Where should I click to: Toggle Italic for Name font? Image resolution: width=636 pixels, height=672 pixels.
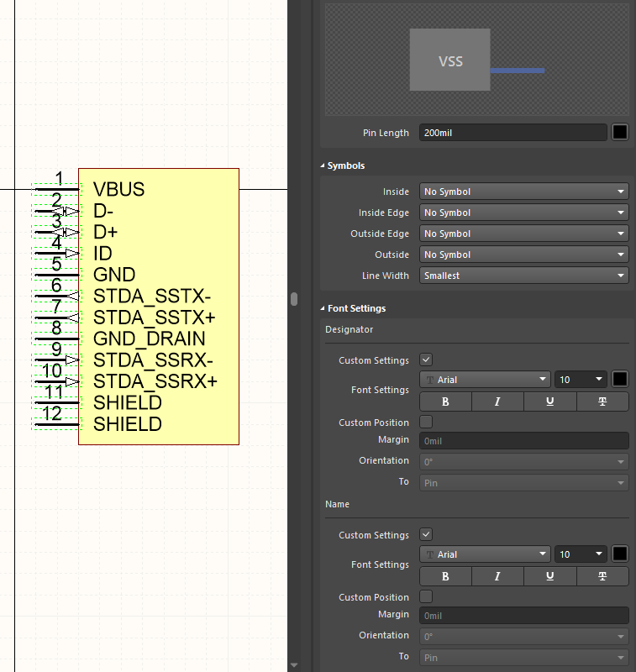(x=497, y=576)
